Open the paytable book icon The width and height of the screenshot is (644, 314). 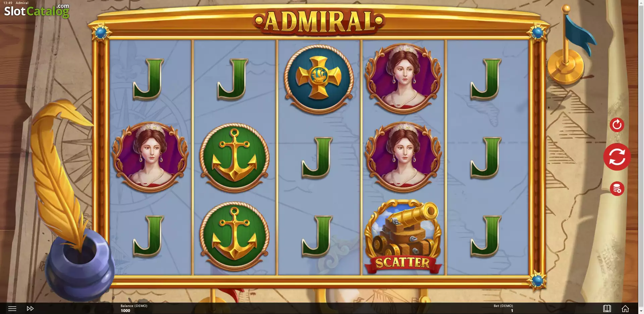point(607,308)
